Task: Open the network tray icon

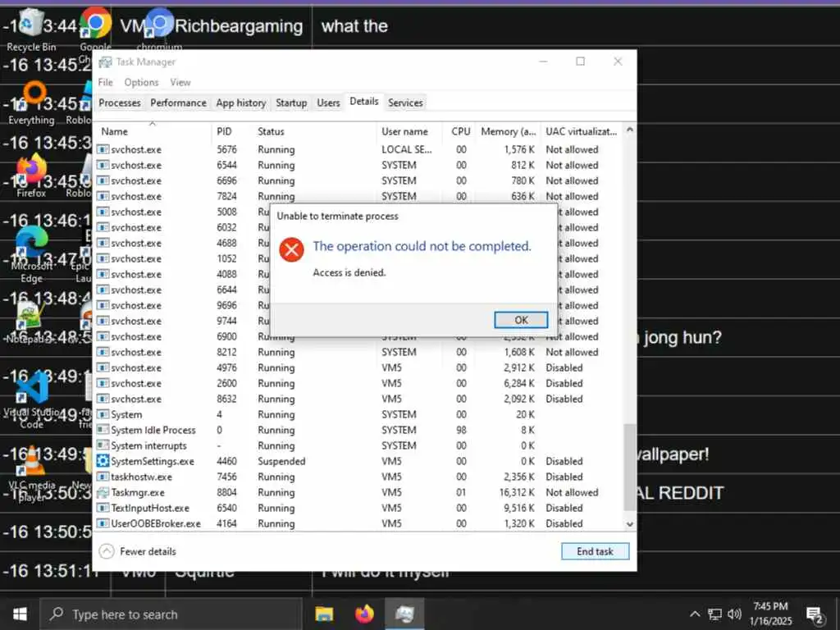Action: tap(714, 614)
